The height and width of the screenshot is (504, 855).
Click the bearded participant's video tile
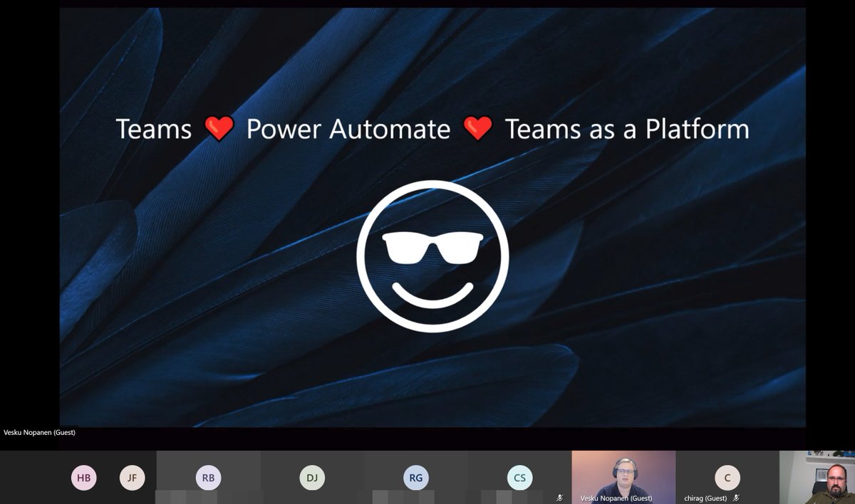(x=817, y=477)
